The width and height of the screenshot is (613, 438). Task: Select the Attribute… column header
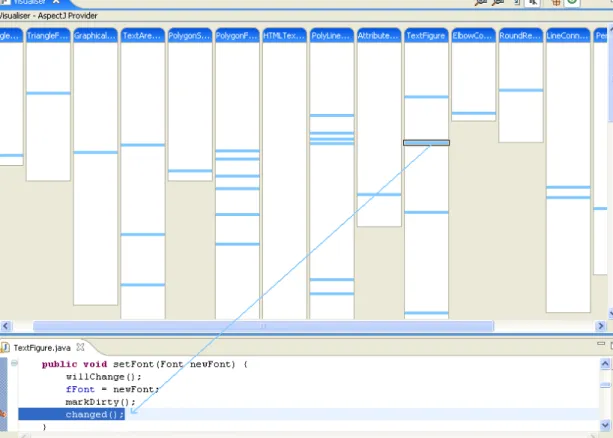coord(379,36)
